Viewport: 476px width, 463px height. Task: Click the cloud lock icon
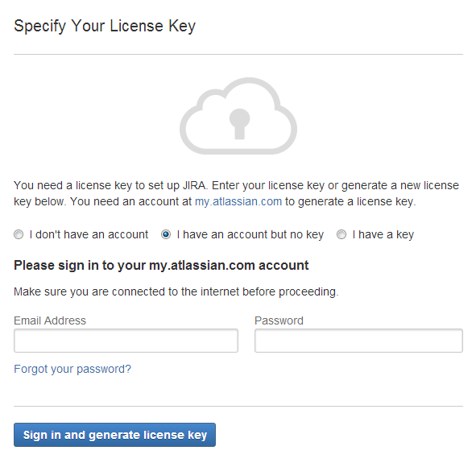tap(238, 116)
